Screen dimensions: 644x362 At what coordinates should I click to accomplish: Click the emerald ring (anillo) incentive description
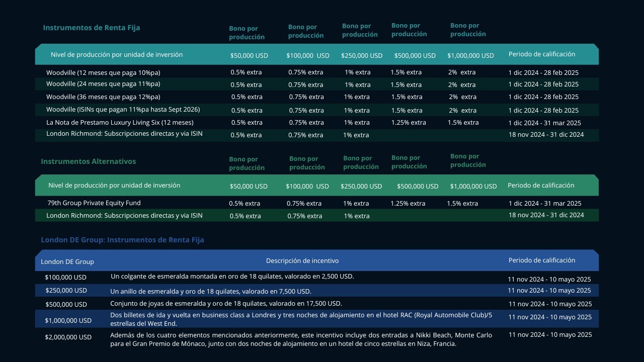pyautogui.click(x=210, y=291)
